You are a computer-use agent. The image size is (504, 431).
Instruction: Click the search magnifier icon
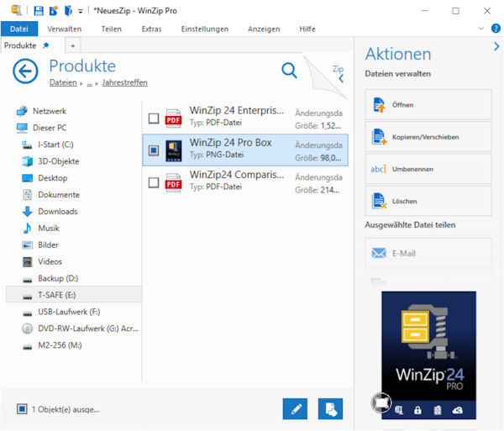pos(289,70)
